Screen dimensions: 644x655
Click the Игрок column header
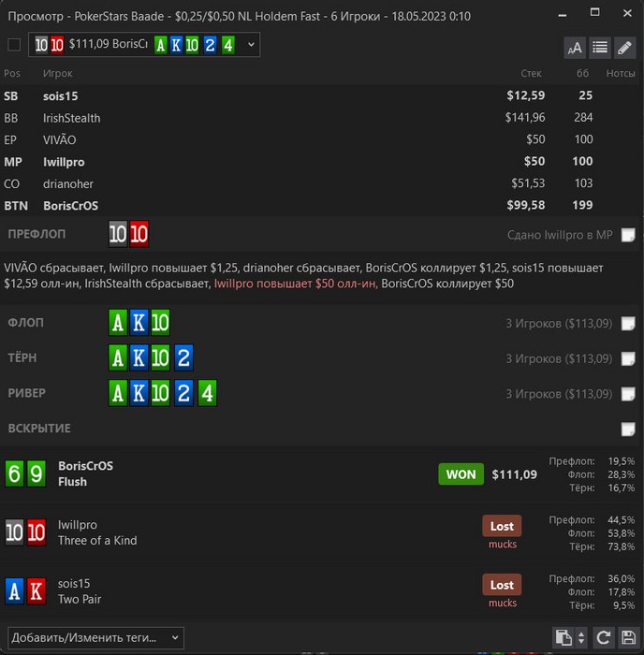(x=58, y=74)
